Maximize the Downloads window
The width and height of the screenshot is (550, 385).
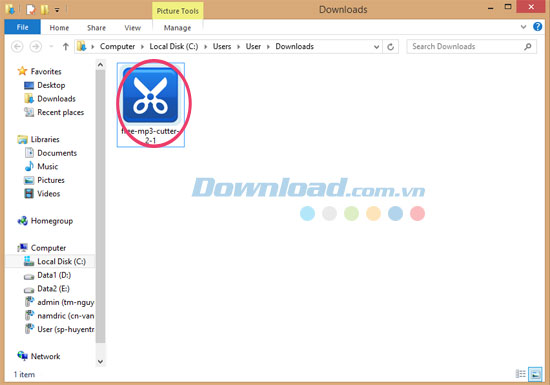click(508, 7)
